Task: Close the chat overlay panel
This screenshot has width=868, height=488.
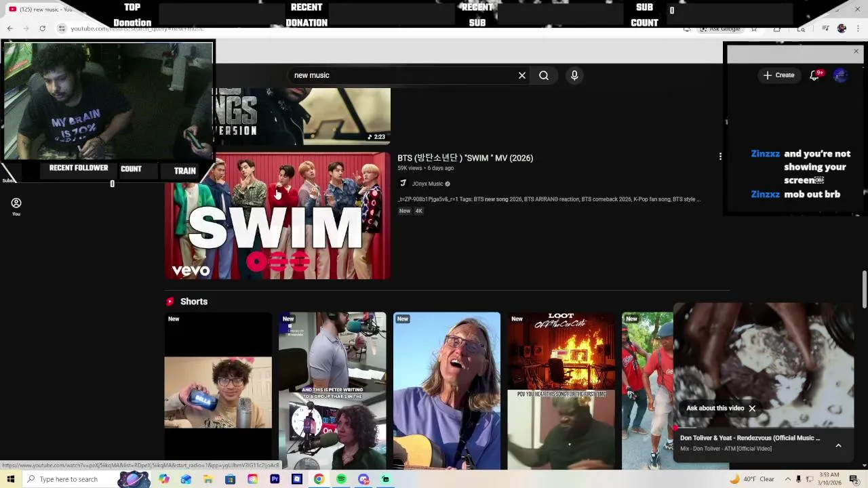Action: click(856, 52)
